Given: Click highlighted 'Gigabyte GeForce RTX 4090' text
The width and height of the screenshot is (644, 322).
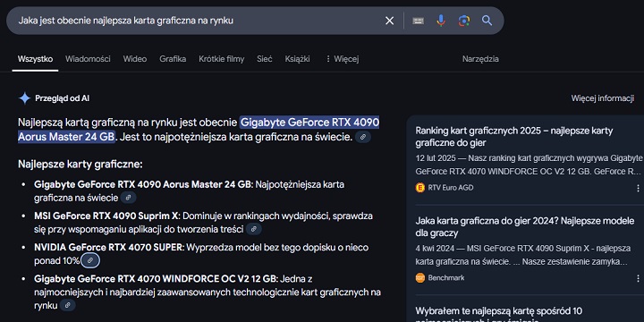Looking at the screenshot, I should tap(309, 123).
